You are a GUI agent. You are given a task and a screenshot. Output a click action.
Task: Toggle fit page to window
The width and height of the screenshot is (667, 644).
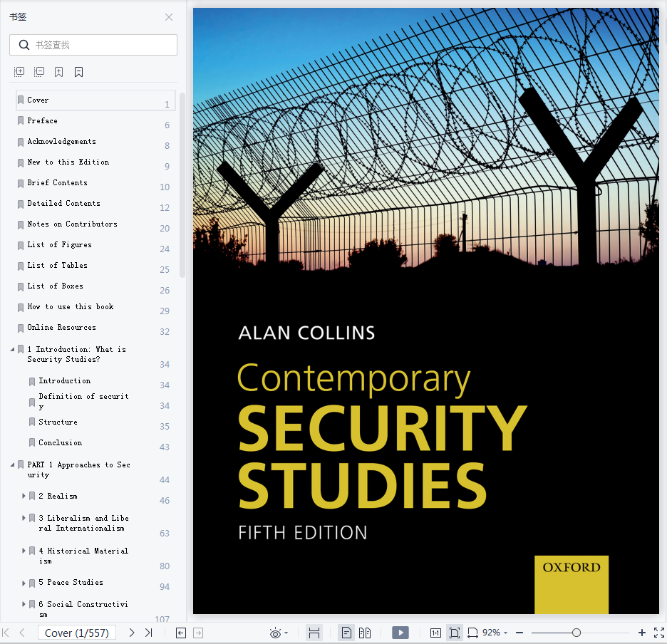coord(455,633)
